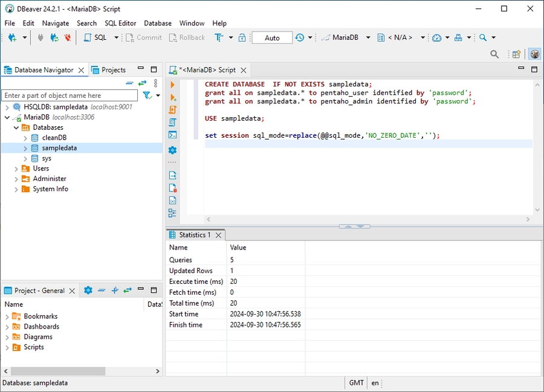The image size is (544, 392).
Task: Click the Project panel horizontal scrollbar
Action: (57, 371)
